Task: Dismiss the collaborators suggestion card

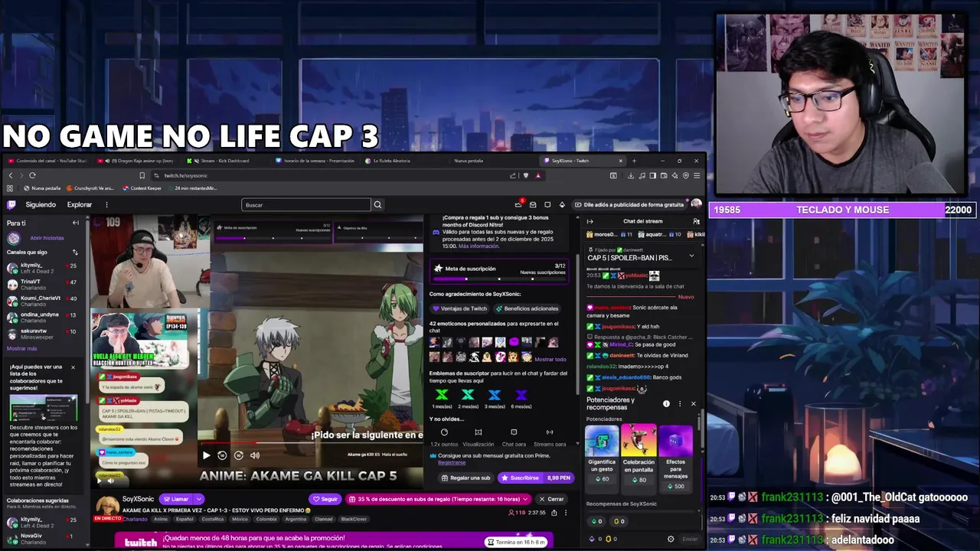Action: click(x=73, y=367)
